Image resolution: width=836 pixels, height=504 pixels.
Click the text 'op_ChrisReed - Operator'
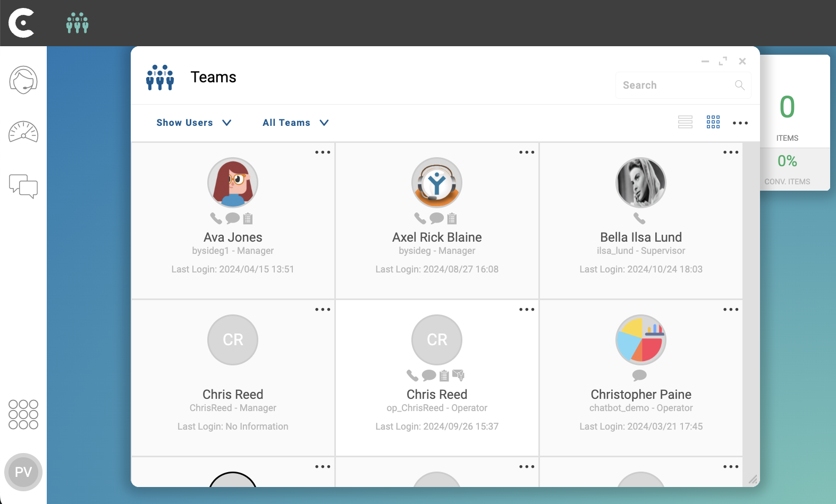pyautogui.click(x=437, y=408)
